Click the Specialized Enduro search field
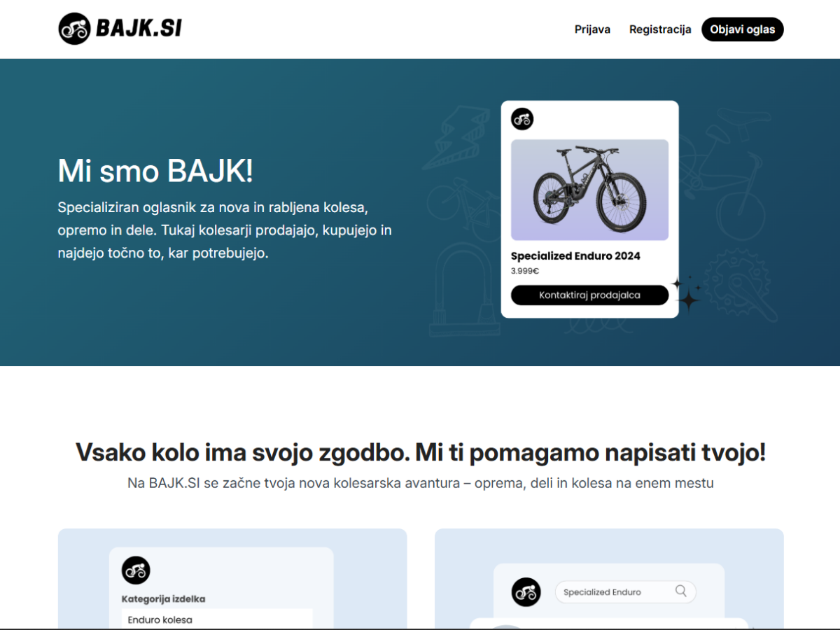The image size is (840, 630). point(626,591)
